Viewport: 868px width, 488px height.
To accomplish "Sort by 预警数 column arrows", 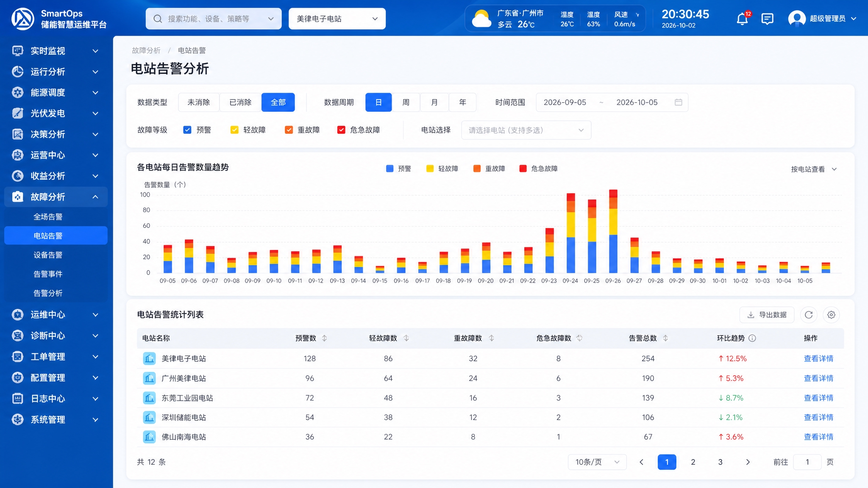I will (x=325, y=338).
